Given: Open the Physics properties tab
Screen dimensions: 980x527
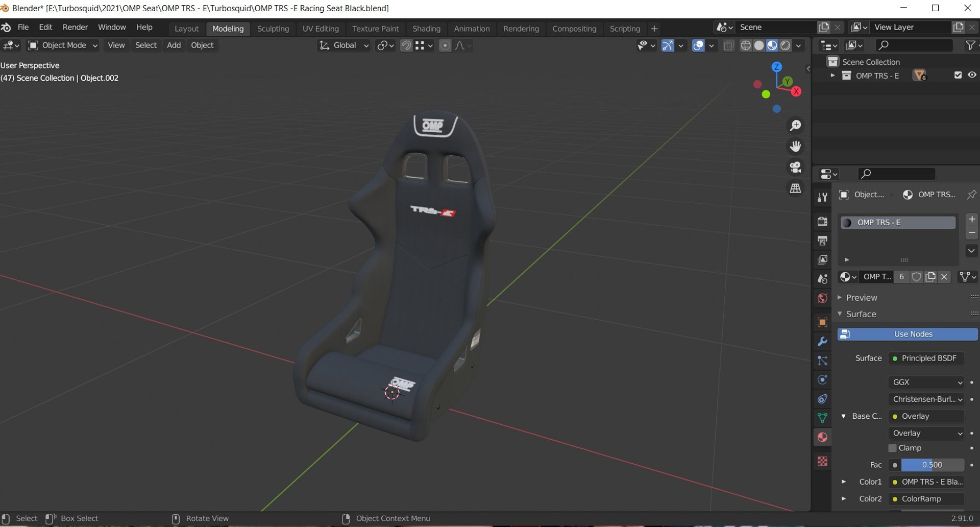Looking at the screenshot, I should click(x=822, y=380).
